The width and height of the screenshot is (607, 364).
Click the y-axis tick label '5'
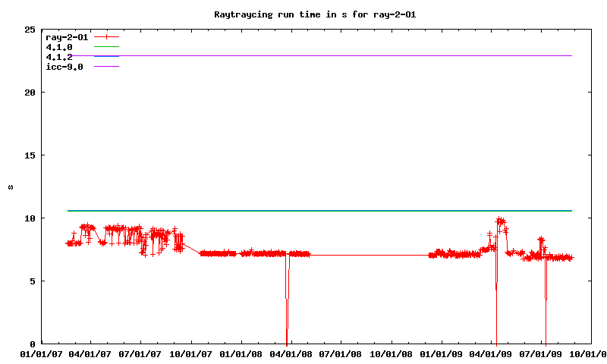coord(32,281)
